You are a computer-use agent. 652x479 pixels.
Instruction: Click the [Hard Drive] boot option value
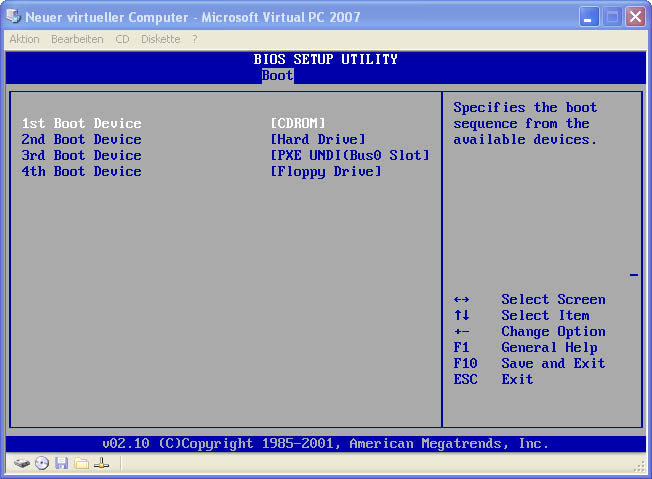[318, 139]
